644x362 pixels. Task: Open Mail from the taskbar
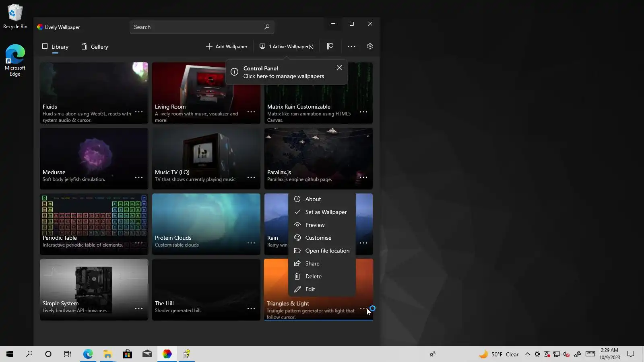(147, 354)
